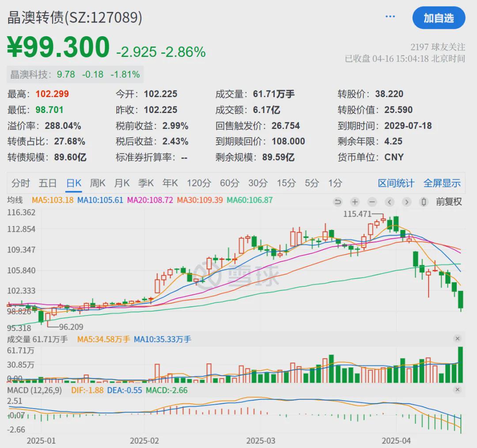Viewport: 477px width, 448px height.
Task: Click the 回售触发价 value 26.754
Action: click(x=286, y=126)
